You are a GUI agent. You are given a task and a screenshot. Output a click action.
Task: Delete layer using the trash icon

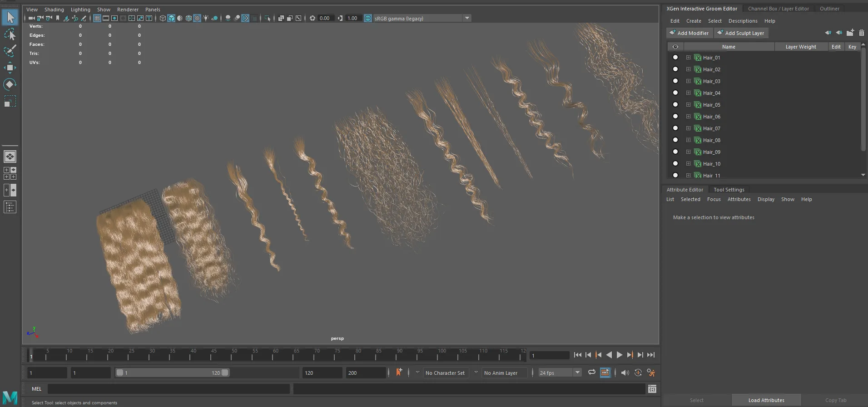coord(861,33)
